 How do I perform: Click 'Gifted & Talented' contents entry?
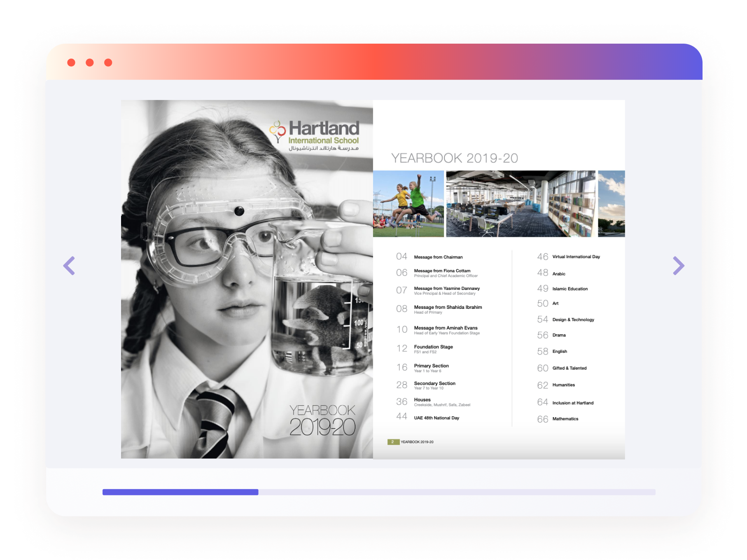pos(570,368)
